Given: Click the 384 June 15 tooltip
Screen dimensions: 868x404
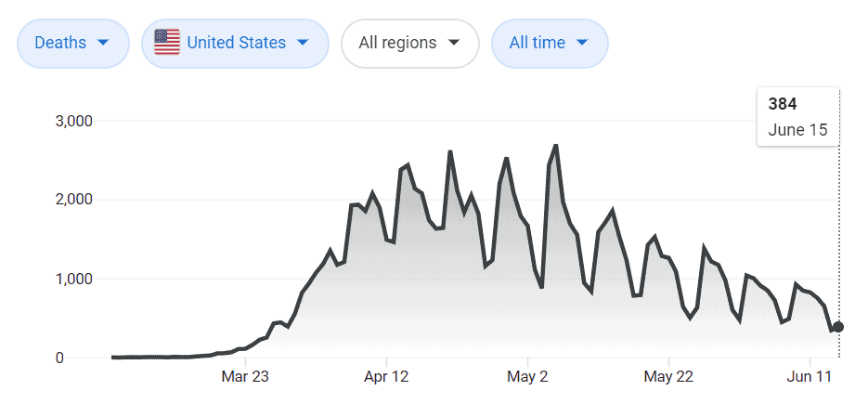Looking at the screenshot, I should point(798,117).
